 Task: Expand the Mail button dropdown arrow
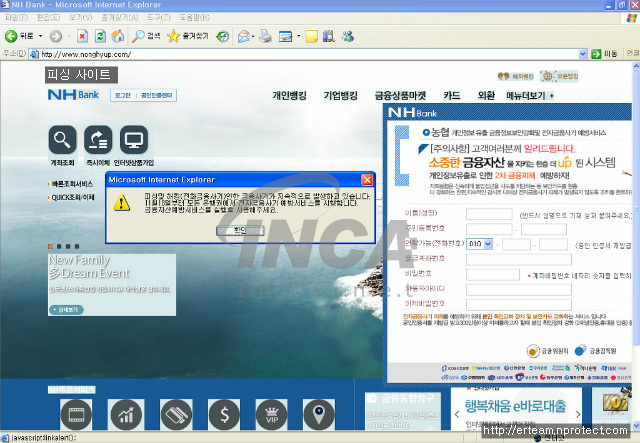click(253, 36)
